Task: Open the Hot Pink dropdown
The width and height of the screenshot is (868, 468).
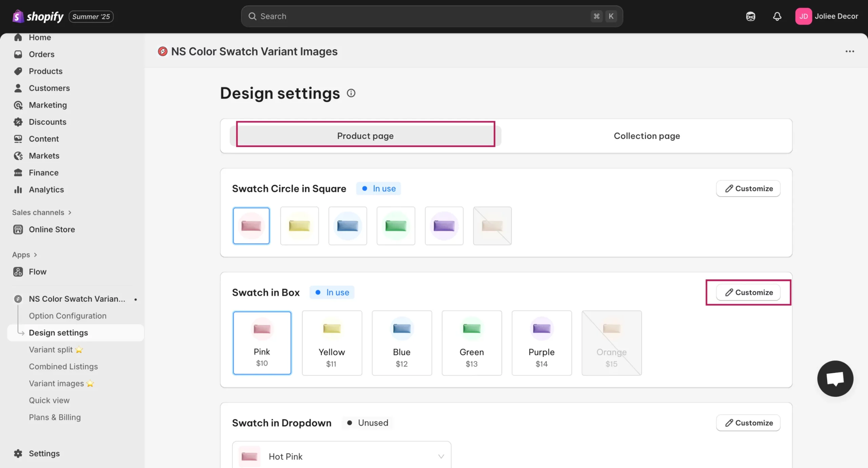Action: pos(341,456)
